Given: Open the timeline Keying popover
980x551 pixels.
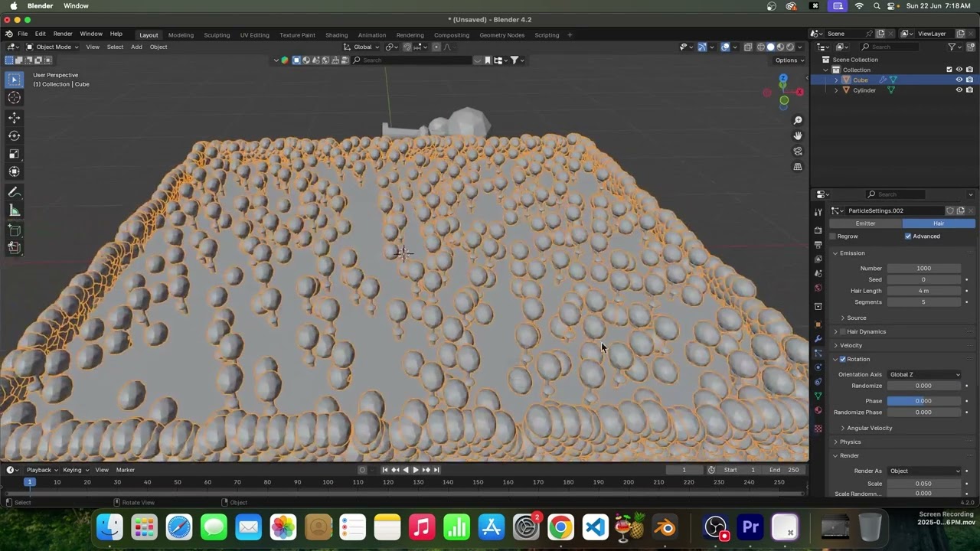Looking at the screenshot, I should tap(75, 470).
